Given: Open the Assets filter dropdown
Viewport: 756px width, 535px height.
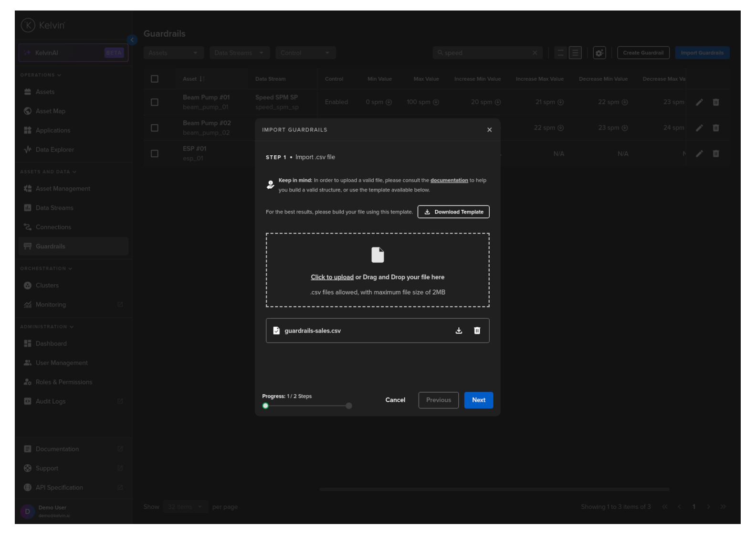Looking at the screenshot, I should [x=173, y=53].
